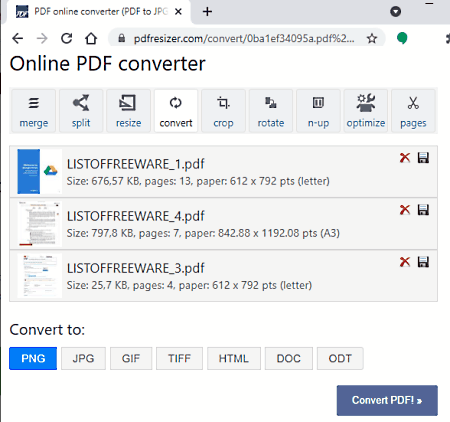This screenshot has width=450, height=422.
Task: Open the green extension icon
Action: point(402,38)
